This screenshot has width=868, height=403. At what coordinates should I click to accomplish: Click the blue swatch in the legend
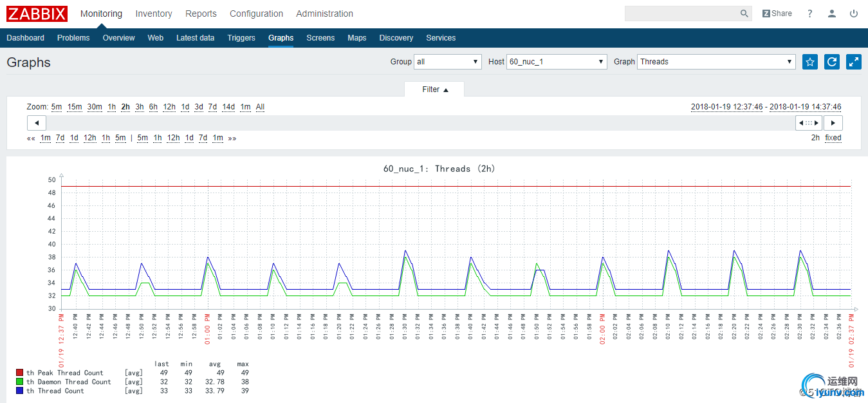point(20,391)
